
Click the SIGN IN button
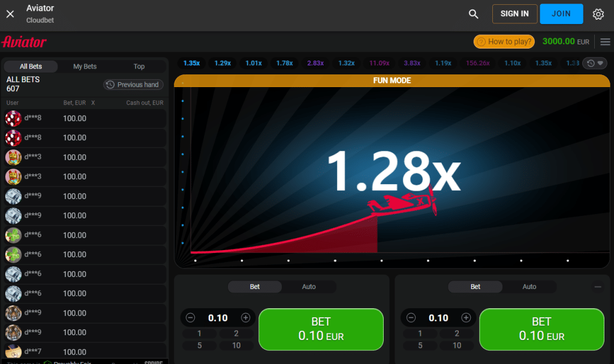tap(514, 14)
